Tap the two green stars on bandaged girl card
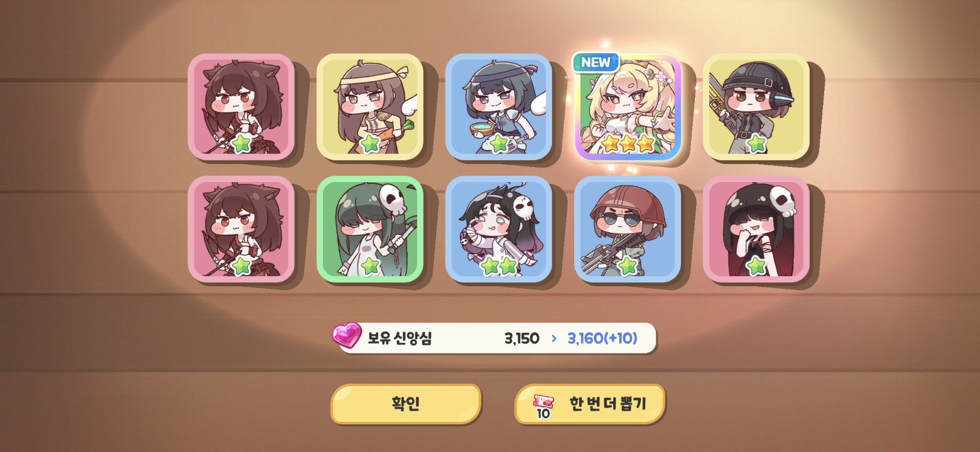The image size is (980, 452). (499, 266)
